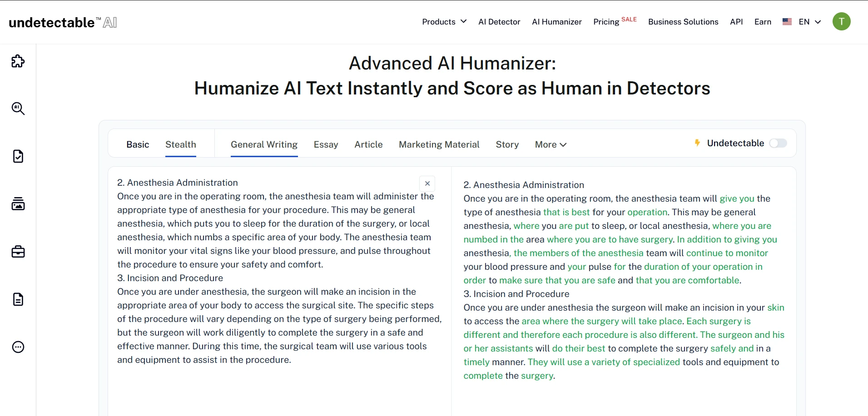This screenshot has width=868, height=416.
Task: Open the EN language dropdown
Action: (810, 22)
